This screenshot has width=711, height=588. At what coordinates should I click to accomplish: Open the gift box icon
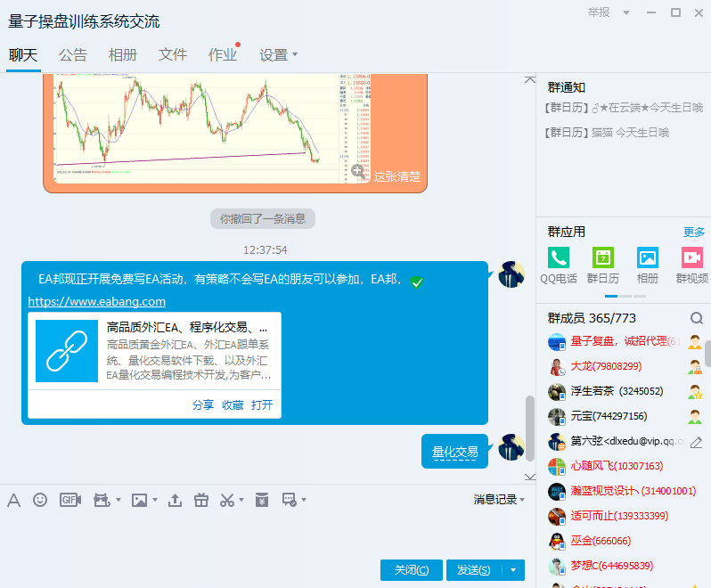click(x=201, y=500)
